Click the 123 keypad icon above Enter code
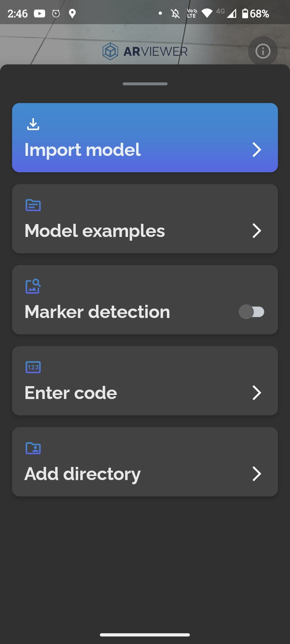The height and width of the screenshot is (644, 290). tap(33, 367)
